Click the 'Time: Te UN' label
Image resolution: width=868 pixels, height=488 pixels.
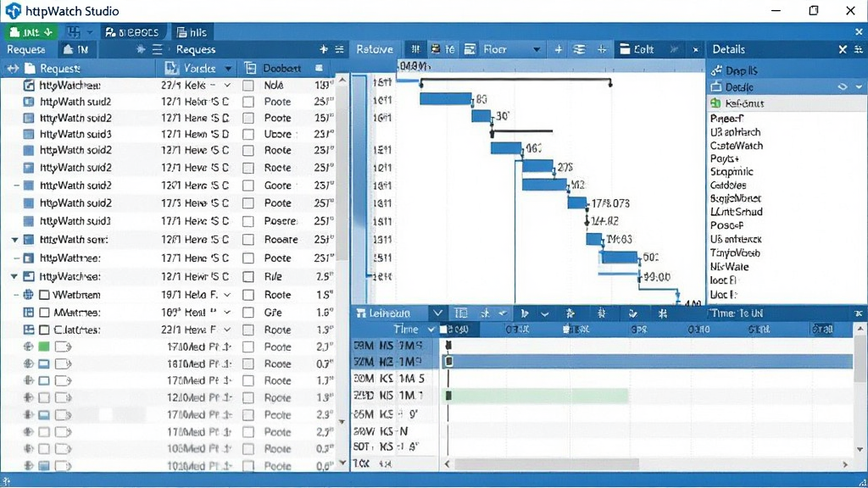pos(737,313)
